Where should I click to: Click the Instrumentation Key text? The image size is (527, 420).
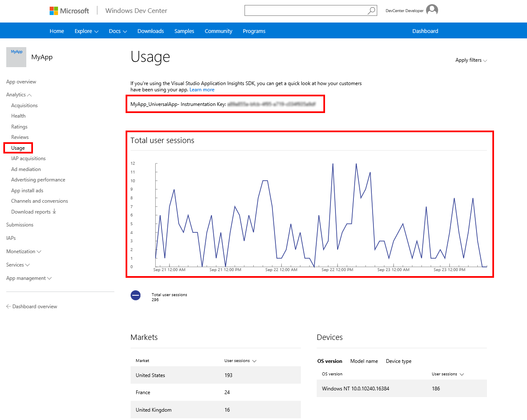coord(223,104)
